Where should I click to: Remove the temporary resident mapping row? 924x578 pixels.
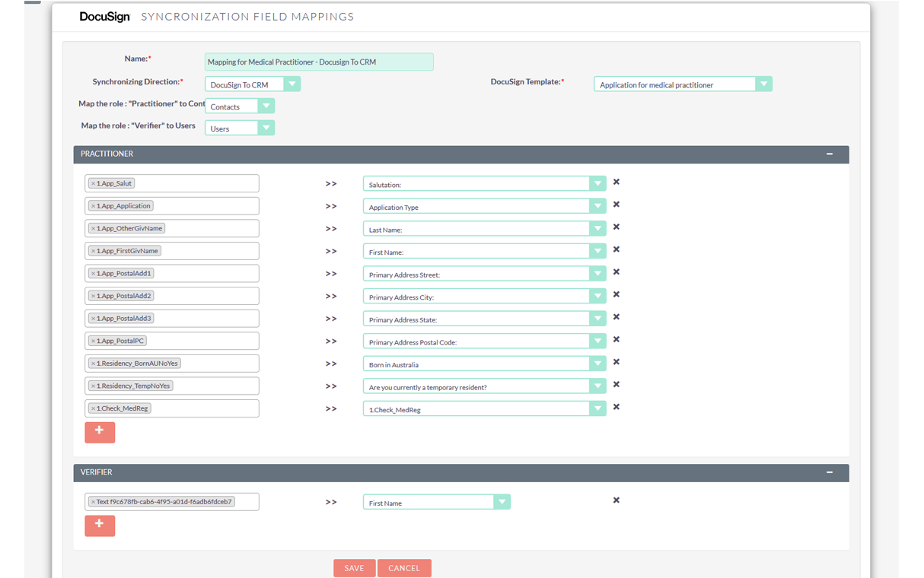point(617,384)
